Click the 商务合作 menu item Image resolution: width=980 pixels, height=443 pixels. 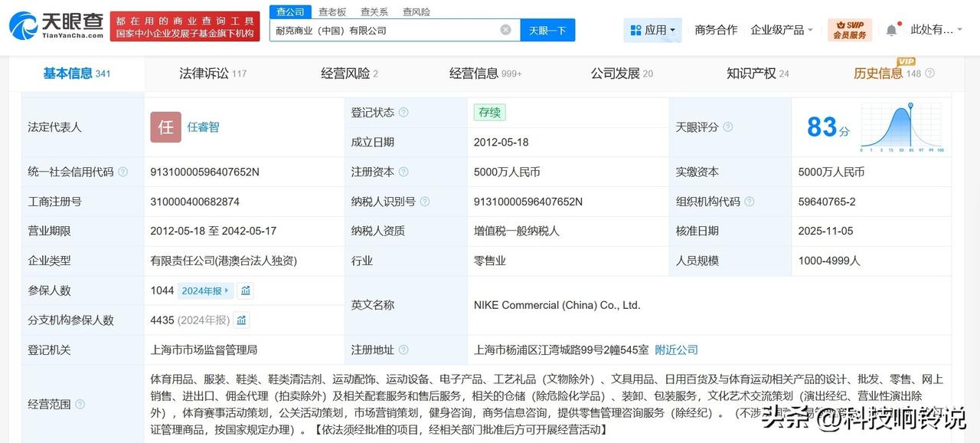pyautogui.click(x=715, y=29)
